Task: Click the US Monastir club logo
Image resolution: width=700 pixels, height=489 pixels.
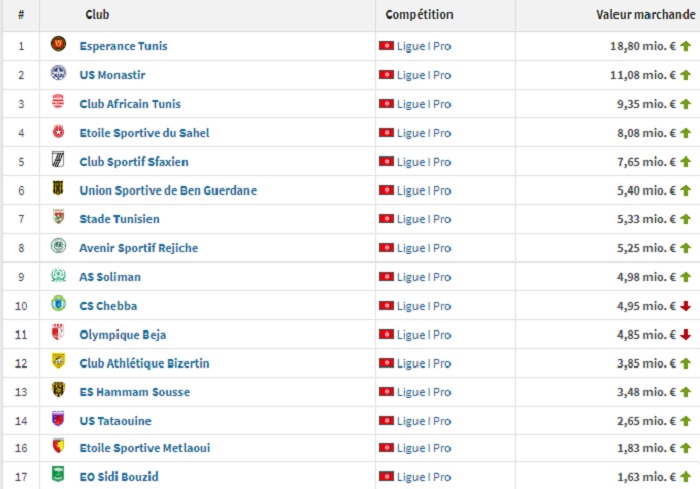Action: [x=58, y=74]
